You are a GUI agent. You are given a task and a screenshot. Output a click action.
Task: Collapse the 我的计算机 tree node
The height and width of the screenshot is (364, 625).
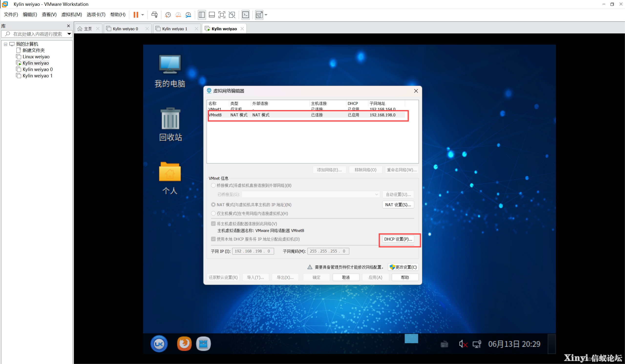(x=5, y=44)
